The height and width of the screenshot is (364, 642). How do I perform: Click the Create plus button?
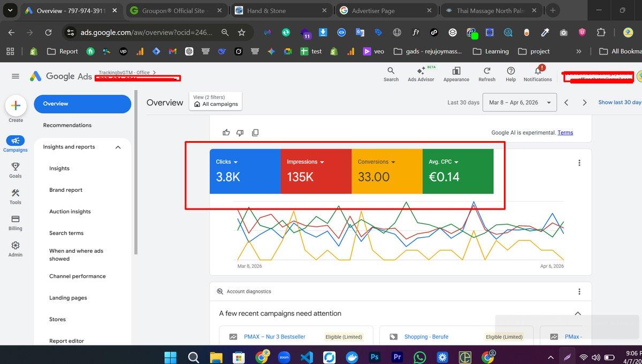[x=16, y=106]
